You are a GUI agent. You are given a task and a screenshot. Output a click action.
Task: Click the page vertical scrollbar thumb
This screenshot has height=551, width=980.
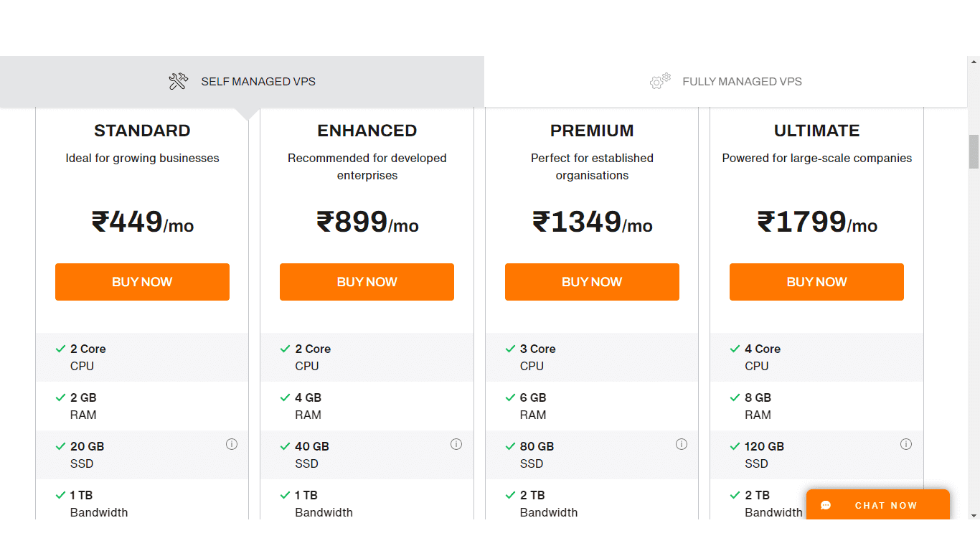pyautogui.click(x=974, y=151)
